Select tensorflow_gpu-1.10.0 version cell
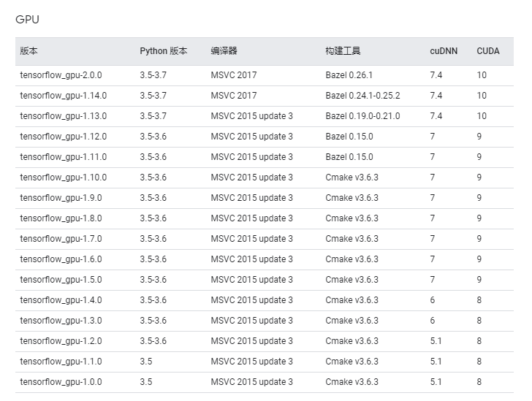This screenshot has width=532, height=401. (x=64, y=177)
